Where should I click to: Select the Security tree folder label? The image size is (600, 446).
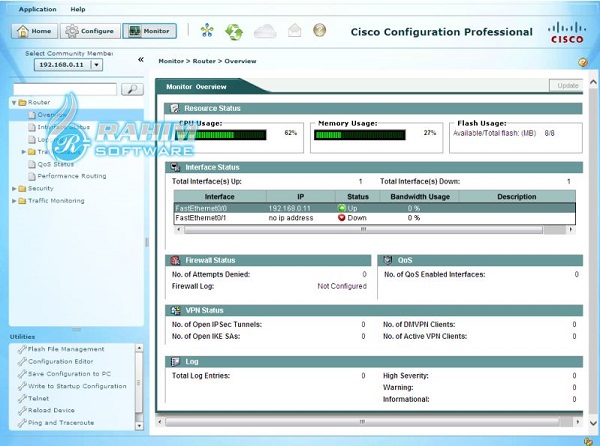41,188
